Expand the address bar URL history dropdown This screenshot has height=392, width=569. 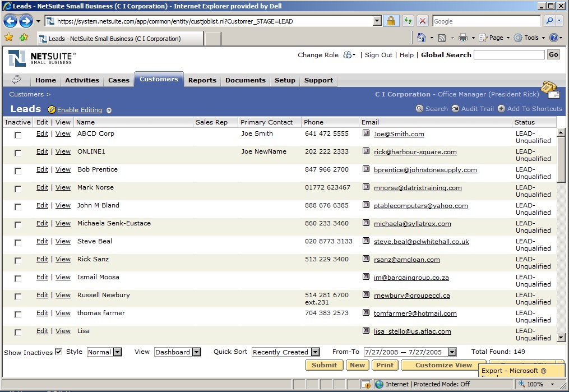377,21
